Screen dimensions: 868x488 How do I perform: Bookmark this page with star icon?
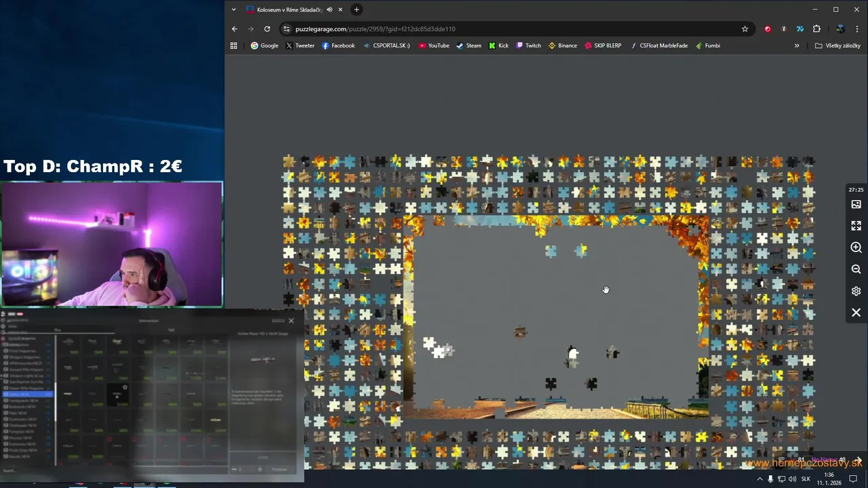click(745, 29)
